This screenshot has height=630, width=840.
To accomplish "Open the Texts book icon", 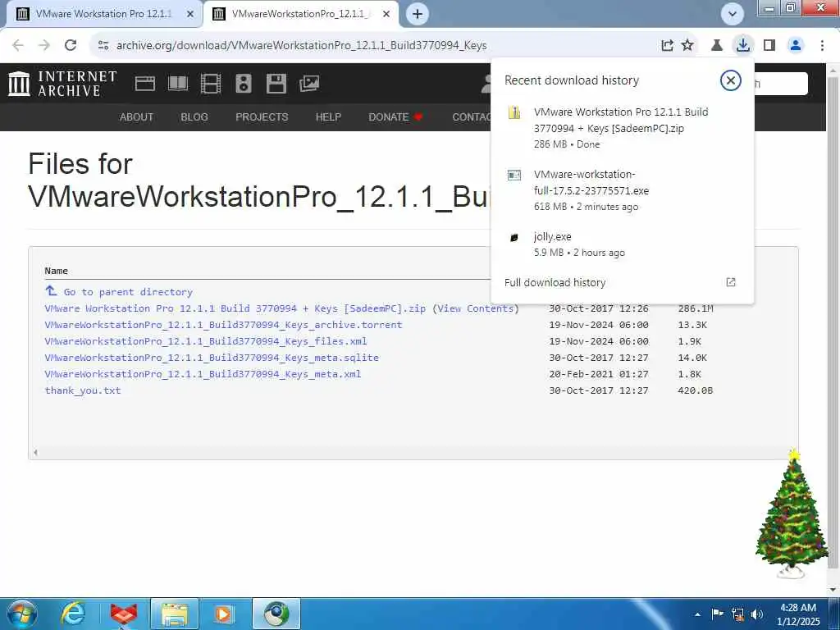I will click(178, 84).
